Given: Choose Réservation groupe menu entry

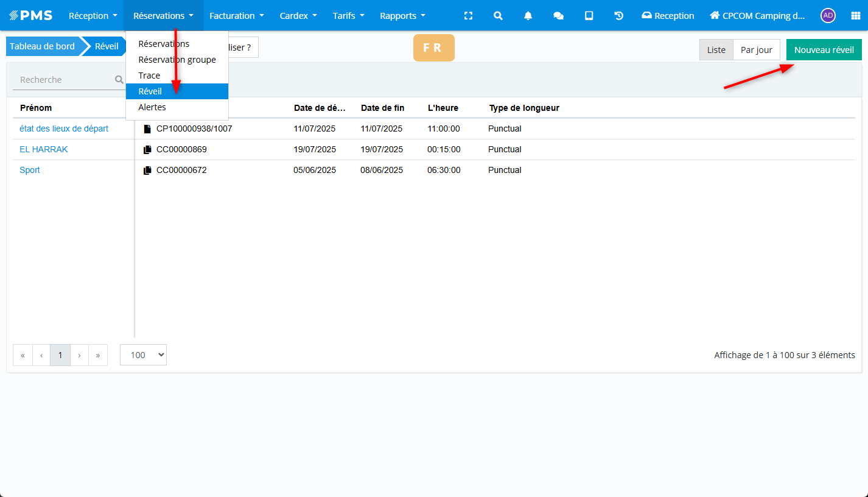Looking at the screenshot, I should [x=177, y=60].
